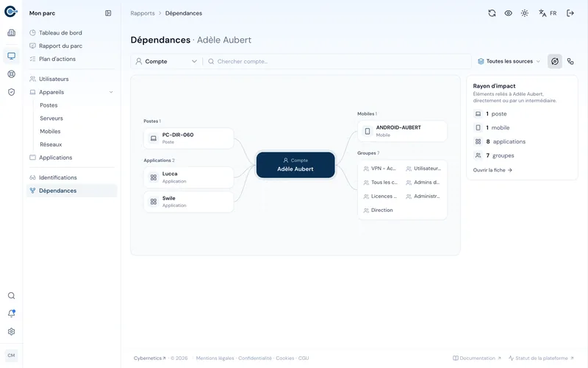Select the radial graph view toggle
The image size is (588, 368).
pos(555,61)
